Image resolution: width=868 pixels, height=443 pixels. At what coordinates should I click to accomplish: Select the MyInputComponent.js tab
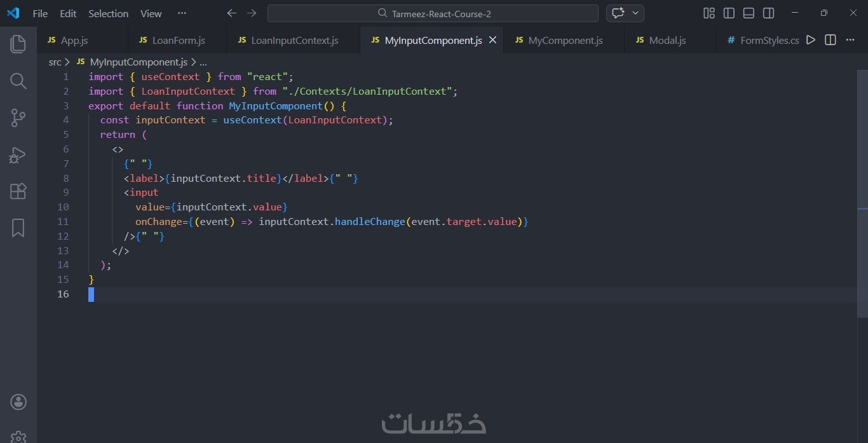click(x=433, y=41)
